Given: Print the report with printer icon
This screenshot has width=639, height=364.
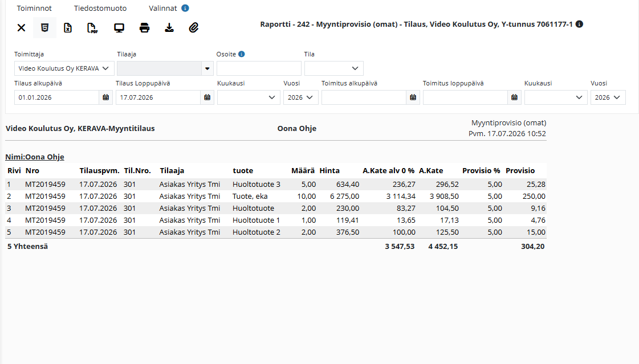Looking at the screenshot, I should pyautogui.click(x=144, y=28).
